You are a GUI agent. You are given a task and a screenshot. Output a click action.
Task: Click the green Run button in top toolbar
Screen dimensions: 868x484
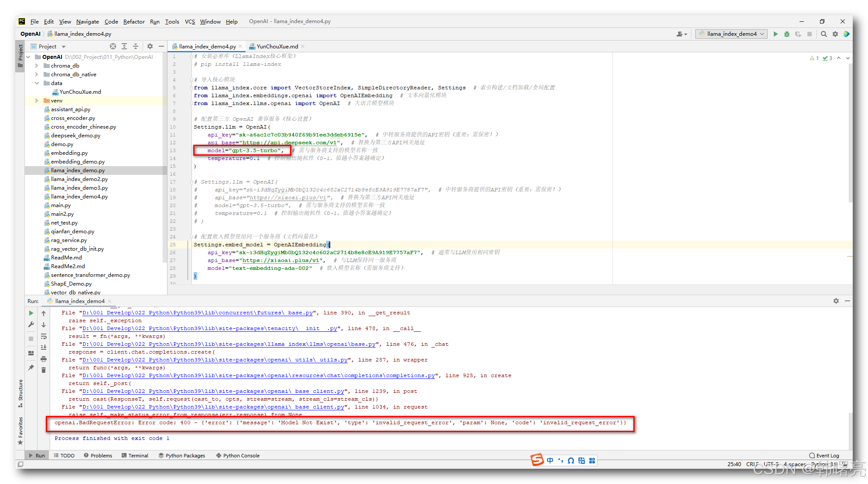click(x=776, y=34)
